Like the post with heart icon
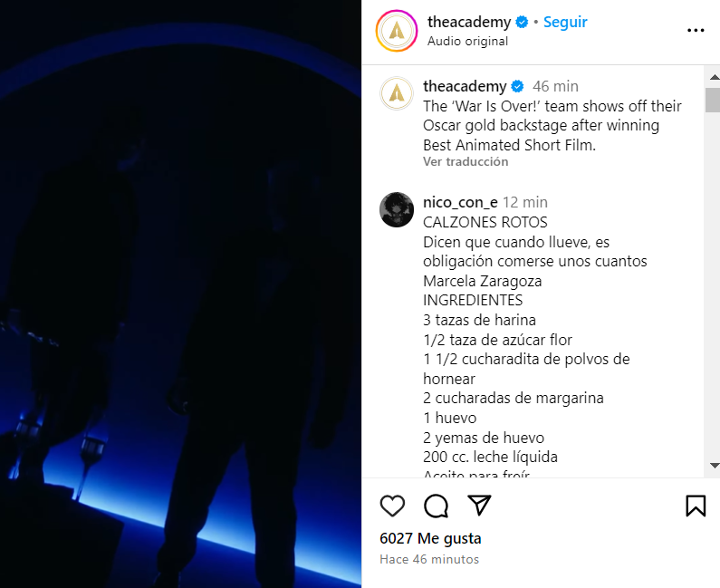Screen dimensions: 720x588 click(392, 506)
